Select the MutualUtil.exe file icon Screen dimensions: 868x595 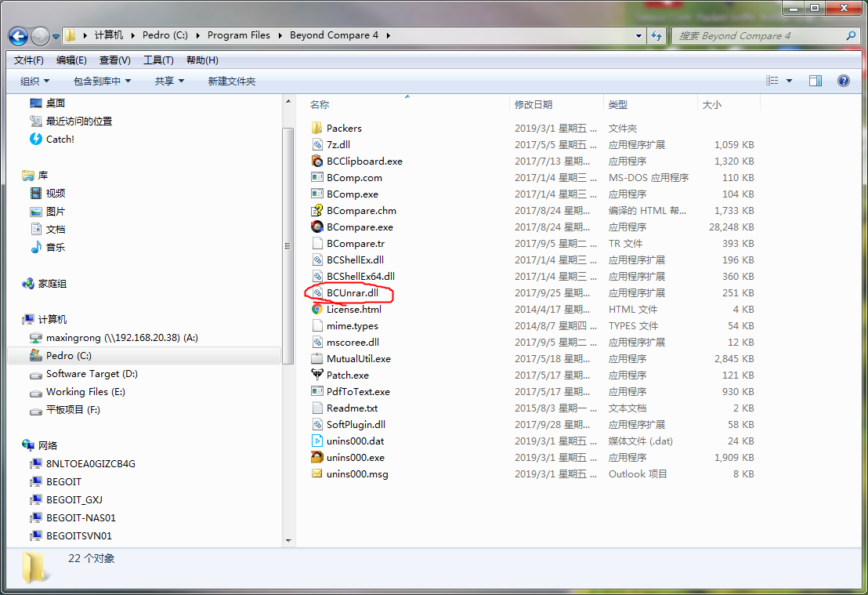[x=317, y=358]
